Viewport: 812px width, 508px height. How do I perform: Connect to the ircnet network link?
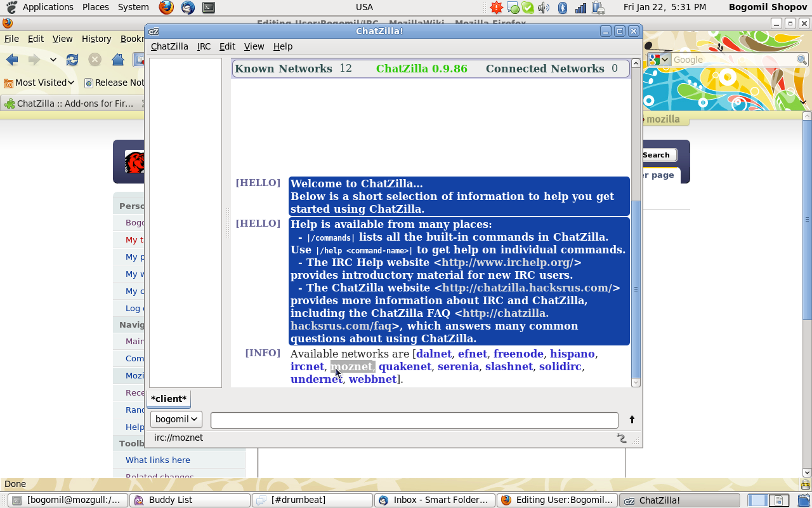[x=307, y=366]
